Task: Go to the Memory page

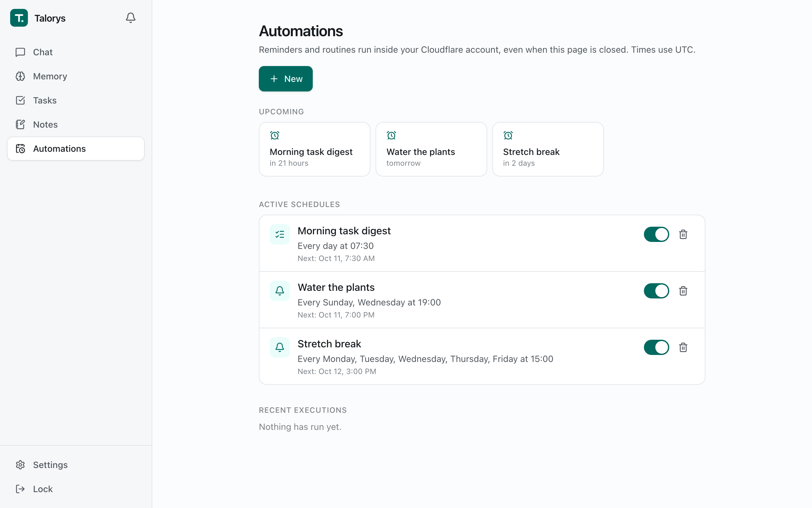Action: point(76,76)
